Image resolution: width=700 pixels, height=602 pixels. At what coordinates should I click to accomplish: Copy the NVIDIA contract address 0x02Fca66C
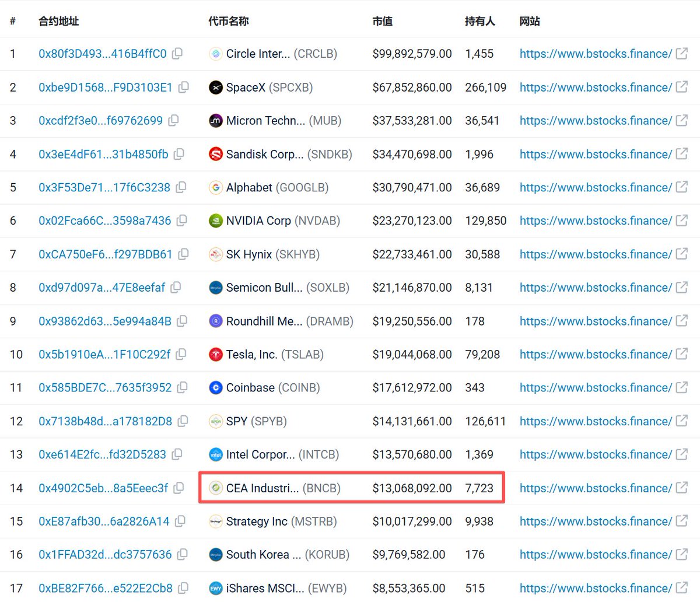pyautogui.click(x=182, y=220)
